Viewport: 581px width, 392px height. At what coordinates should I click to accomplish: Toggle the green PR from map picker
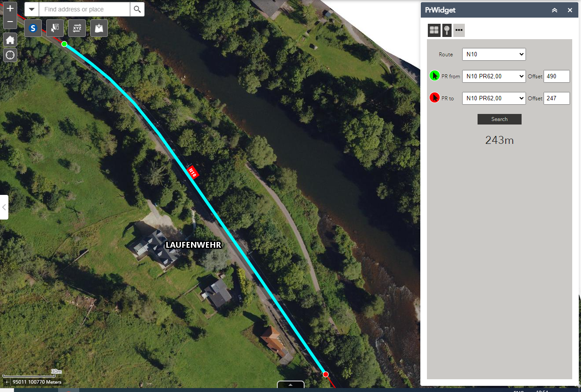click(434, 76)
